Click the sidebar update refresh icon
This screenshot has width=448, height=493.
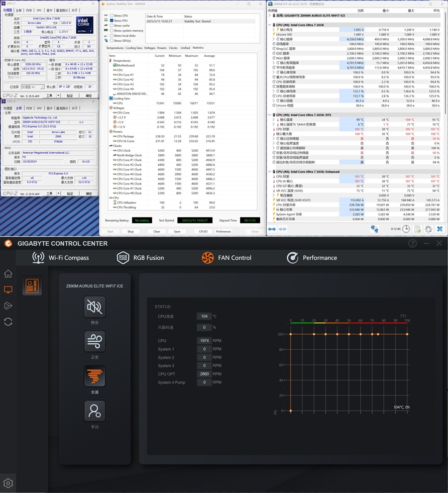pos(8,322)
